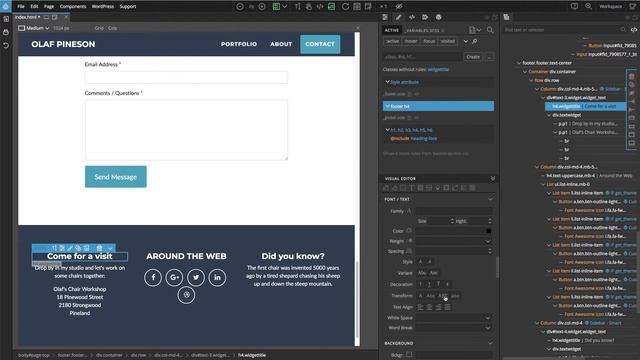Viewport: 640px width, 360px height.
Task: Open the Support menu
Action: click(x=128, y=7)
